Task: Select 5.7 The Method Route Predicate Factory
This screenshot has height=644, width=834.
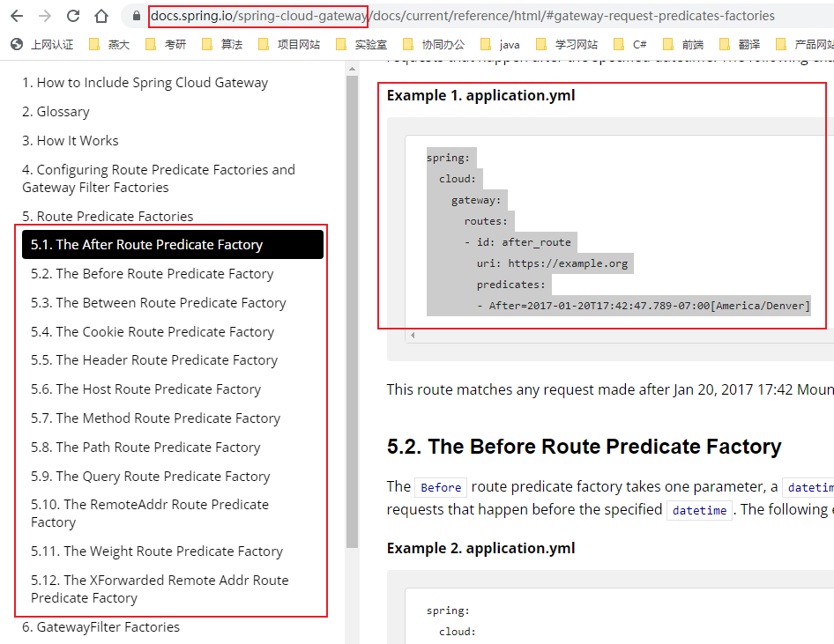Action: pos(155,418)
